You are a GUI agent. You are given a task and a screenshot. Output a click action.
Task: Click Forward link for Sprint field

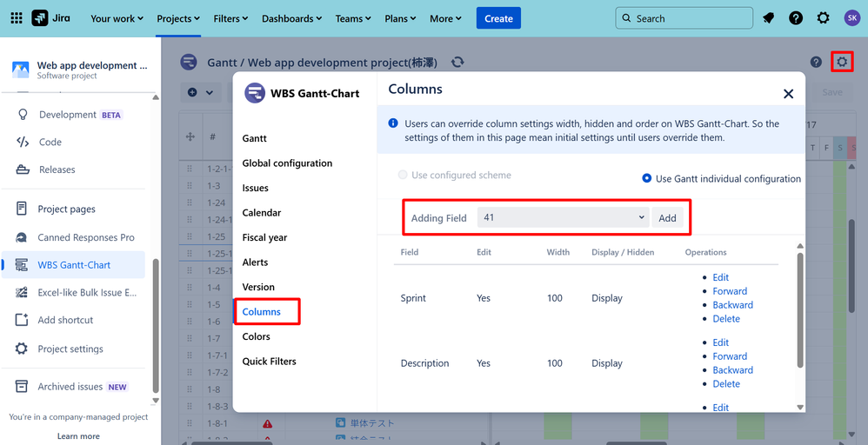coord(730,291)
